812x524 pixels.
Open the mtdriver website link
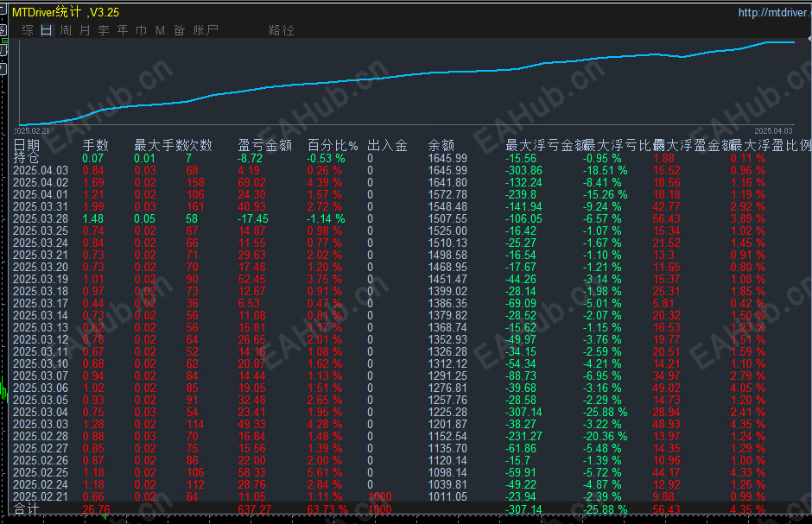(x=774, y=12)
